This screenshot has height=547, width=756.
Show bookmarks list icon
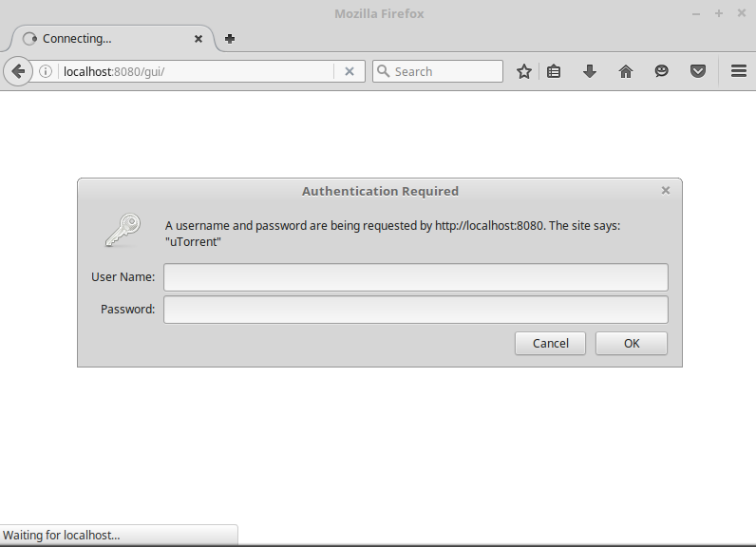click(x=554, y=72)
